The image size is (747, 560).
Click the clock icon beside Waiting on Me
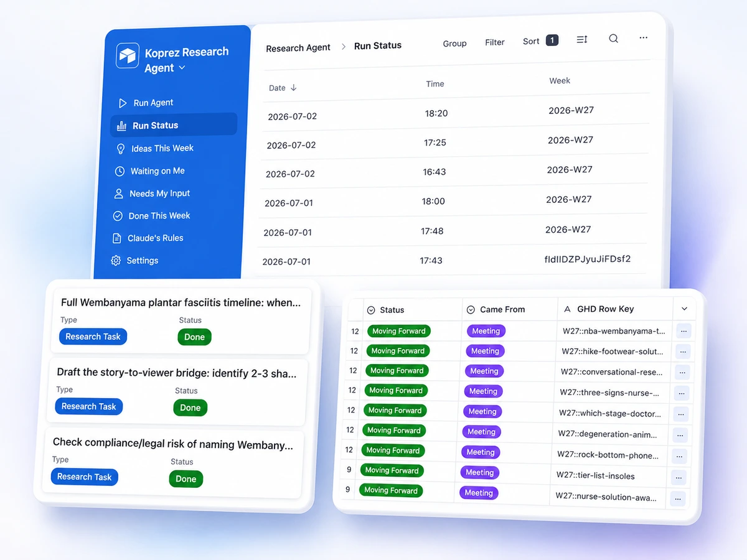[120, 171]
